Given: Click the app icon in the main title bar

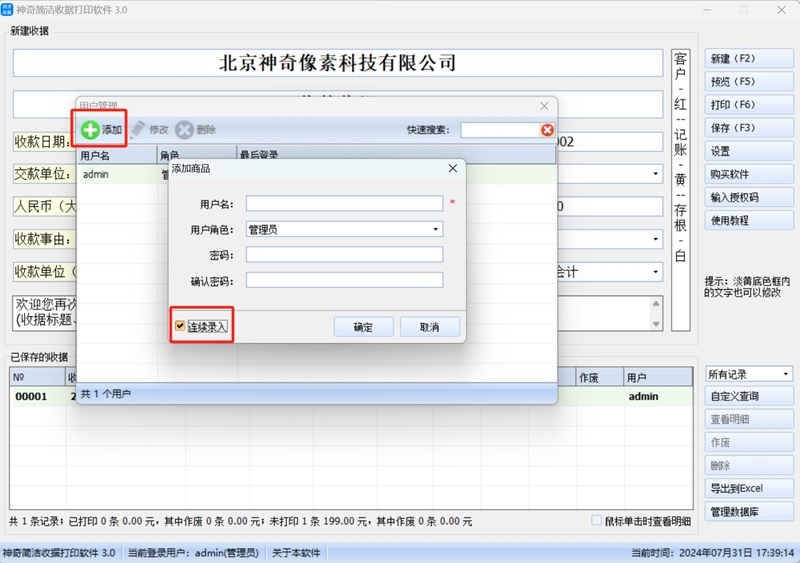Looking at the screenshot, I should pyautogui.click(x=7, y=9).
